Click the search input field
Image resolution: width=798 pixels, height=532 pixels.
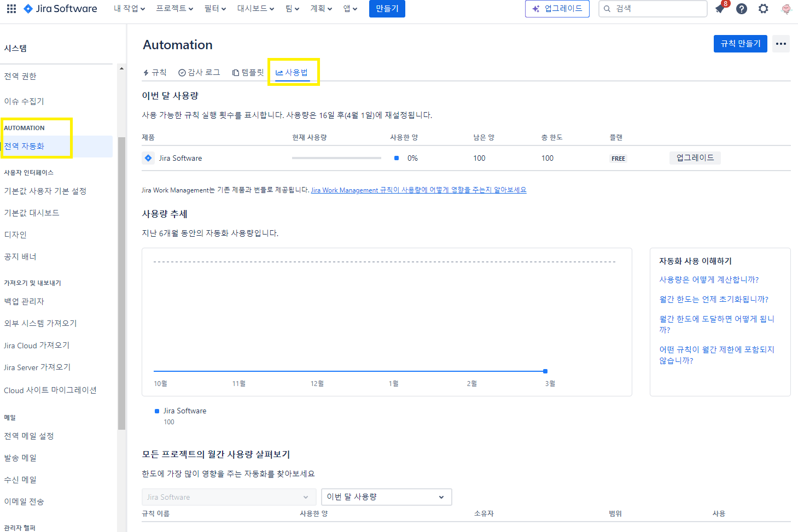[x=653, y=9]
